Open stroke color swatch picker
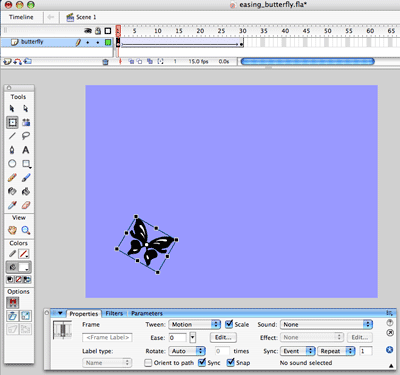 (23, 254)
